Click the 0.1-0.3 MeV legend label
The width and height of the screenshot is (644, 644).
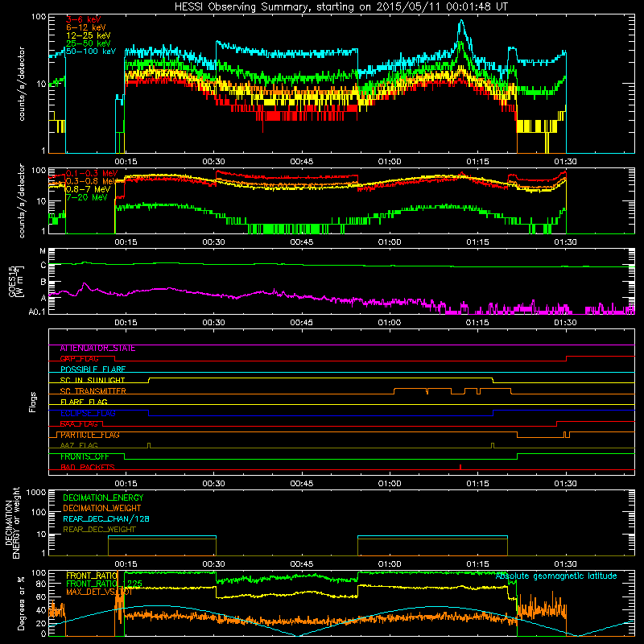coord(92,173)
